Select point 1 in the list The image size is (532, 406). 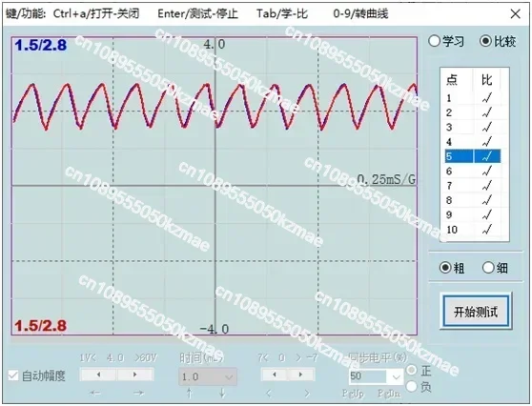[x=449, y=98]
